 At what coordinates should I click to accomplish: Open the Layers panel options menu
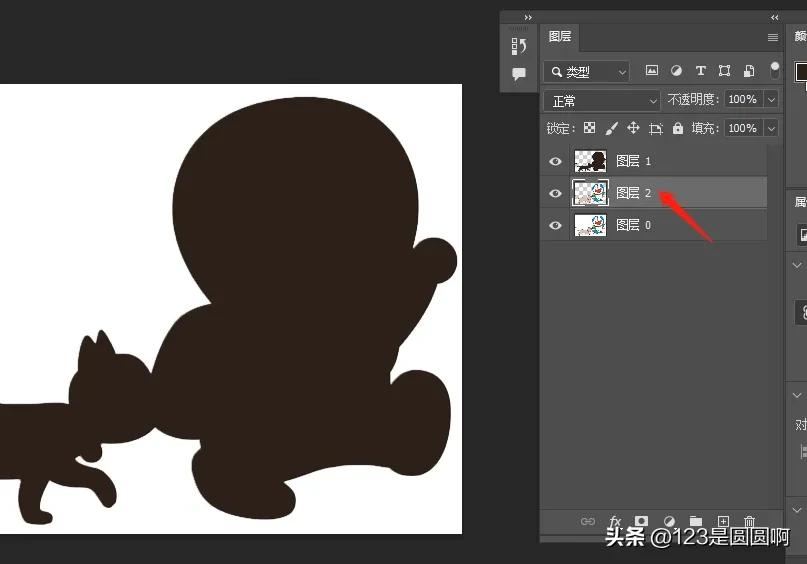(772, 37)
